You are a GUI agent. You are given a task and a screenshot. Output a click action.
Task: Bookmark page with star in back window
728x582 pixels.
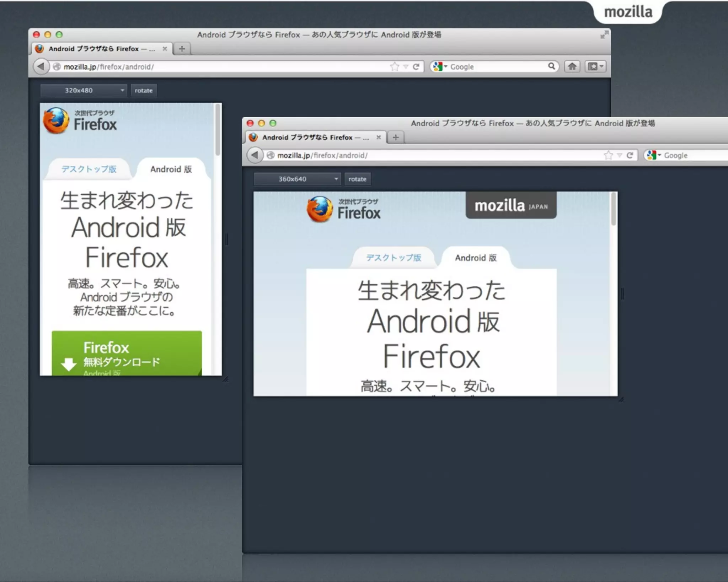click(x=394, y=66)
